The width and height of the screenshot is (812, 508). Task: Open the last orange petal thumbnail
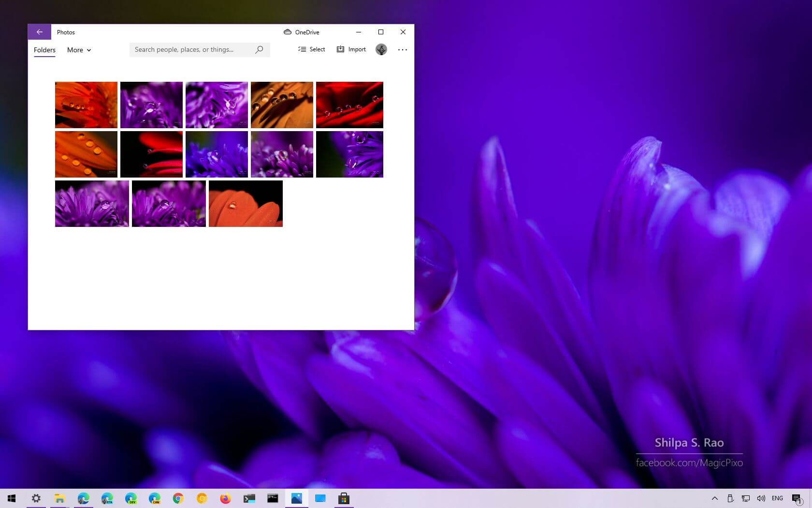point(246,203)
